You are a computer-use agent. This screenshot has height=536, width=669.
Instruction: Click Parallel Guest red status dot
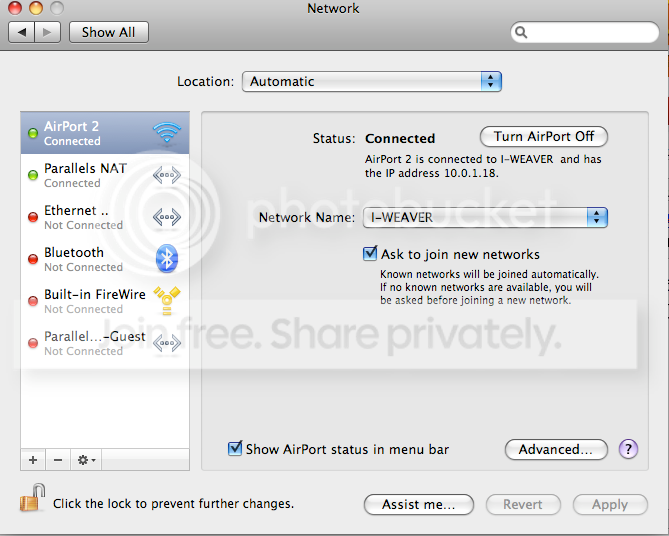coord(33,343)
